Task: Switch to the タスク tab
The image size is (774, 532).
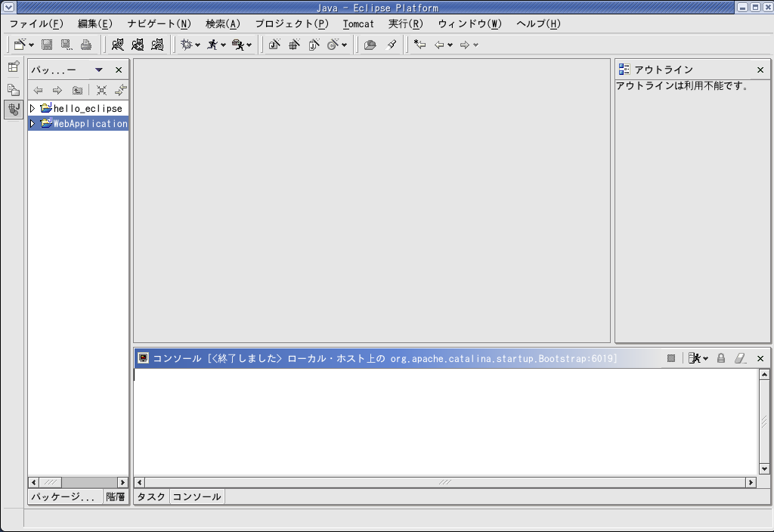Action: (151, 496)
